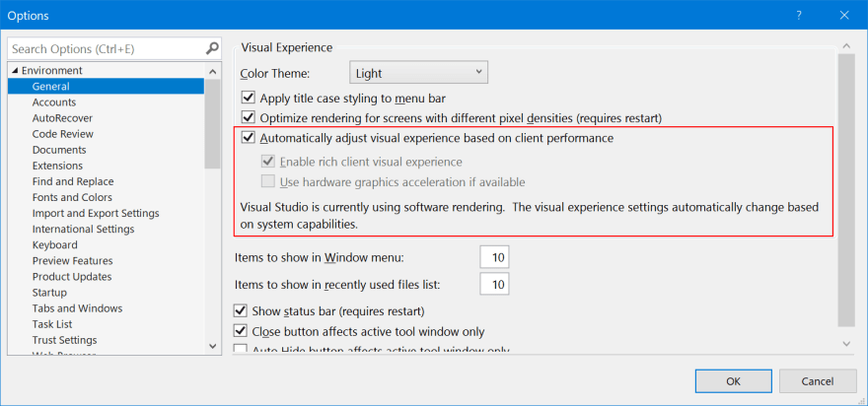This screenshot has width=868, height=406.
Task: Toggle Close button affects active tool window
Action: (x=241, y=331)
